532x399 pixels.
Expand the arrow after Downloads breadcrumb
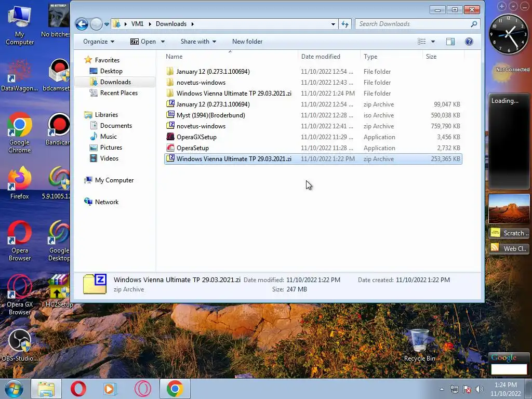(x=193, y=24)
